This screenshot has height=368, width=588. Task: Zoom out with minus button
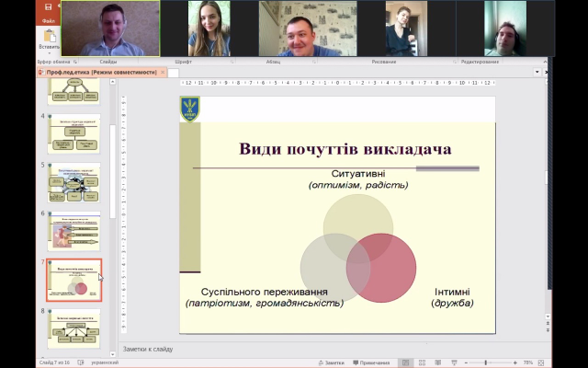[x=466, y=362]
